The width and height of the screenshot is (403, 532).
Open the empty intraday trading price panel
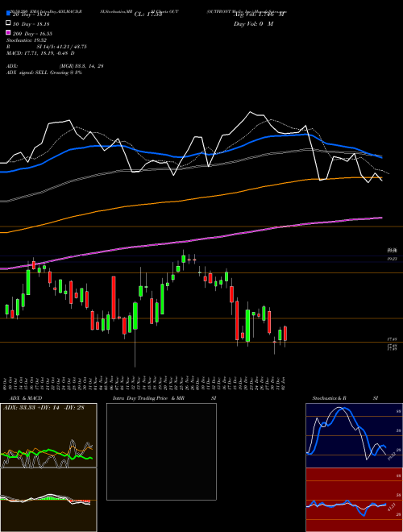pos(161,451)
